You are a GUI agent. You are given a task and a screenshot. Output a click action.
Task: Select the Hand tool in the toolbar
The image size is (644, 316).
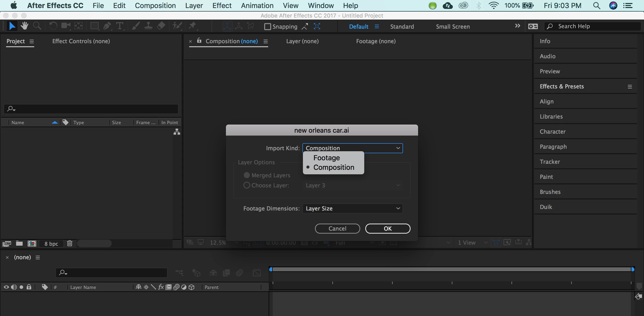tap(24, 26)
